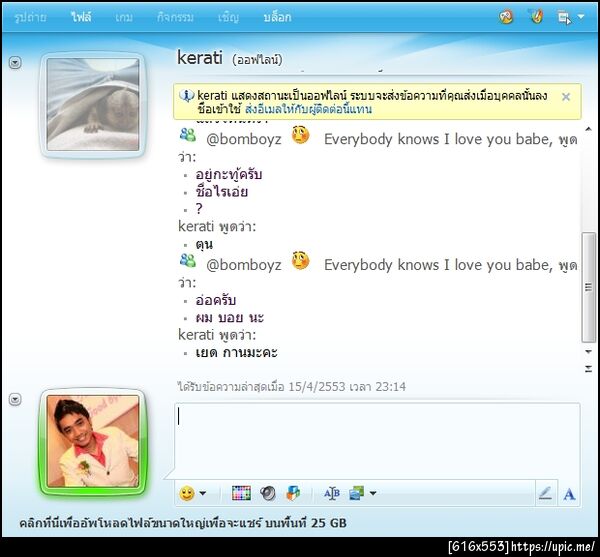
Task: Open the background picture dropdown arrow
Action: [373, 493]
